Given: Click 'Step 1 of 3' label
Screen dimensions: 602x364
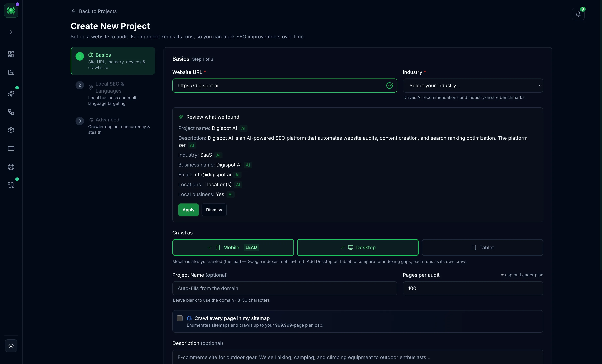Looking at the screenshot, I should coord(203,59).
